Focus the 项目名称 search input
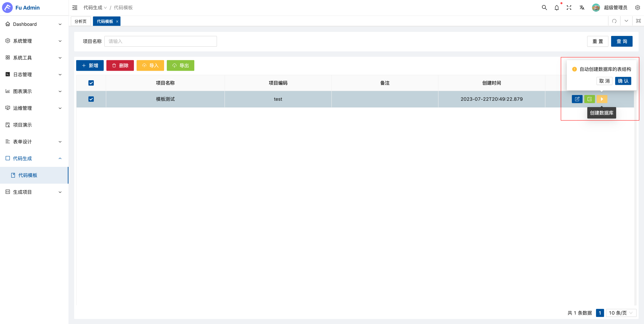This screenshot has width=644, height=324. point(161,41)
